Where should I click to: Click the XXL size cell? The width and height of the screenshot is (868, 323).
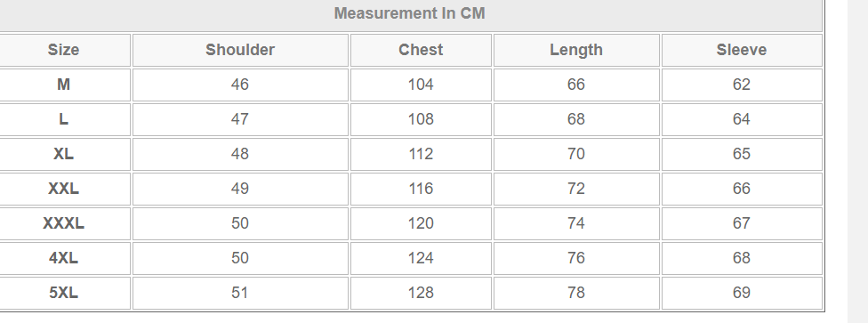click(x=64, y=189)
